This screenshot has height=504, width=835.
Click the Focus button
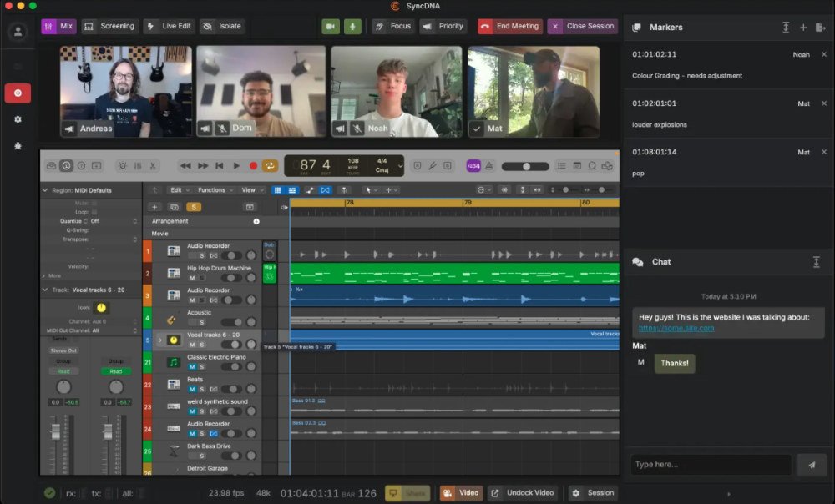pyautogui.click(x=393, y=26)
